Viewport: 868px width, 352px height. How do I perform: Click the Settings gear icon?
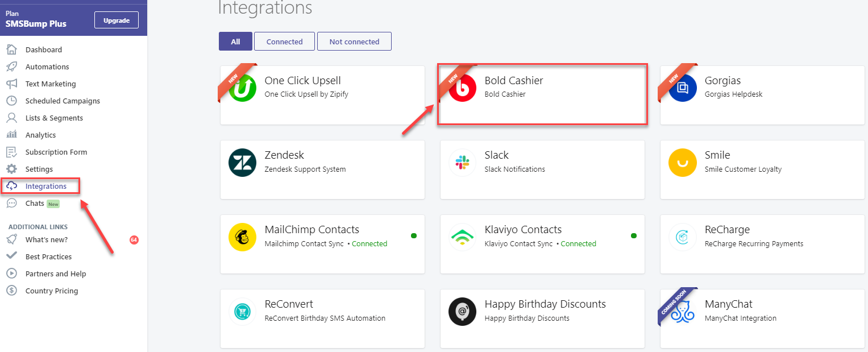click(x=11, y=169)
